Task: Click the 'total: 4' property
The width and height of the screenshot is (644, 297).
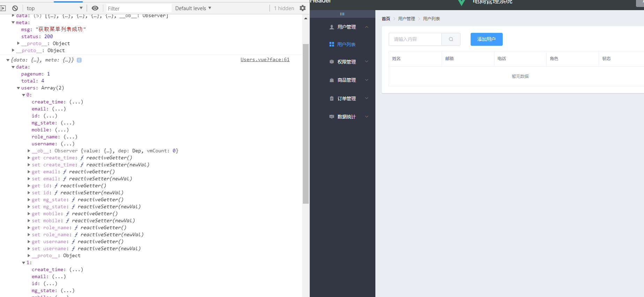Action: pos(32,81)
